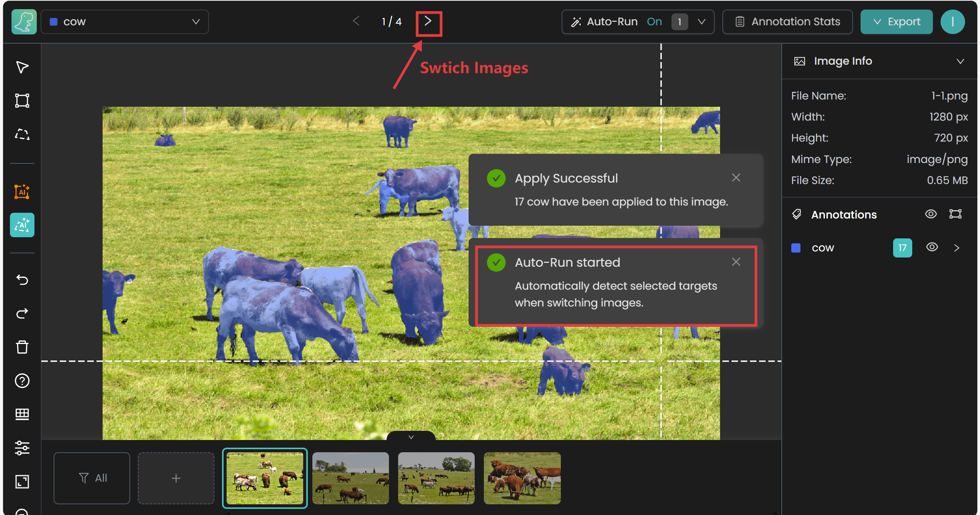The height and width of the screenshot is (515, 980).
Task: Open the help question mark icon
Action: [x=22, y=381]
